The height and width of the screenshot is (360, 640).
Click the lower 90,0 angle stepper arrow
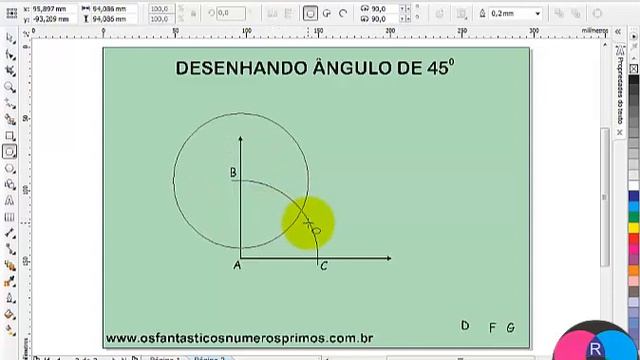(404, 19)
